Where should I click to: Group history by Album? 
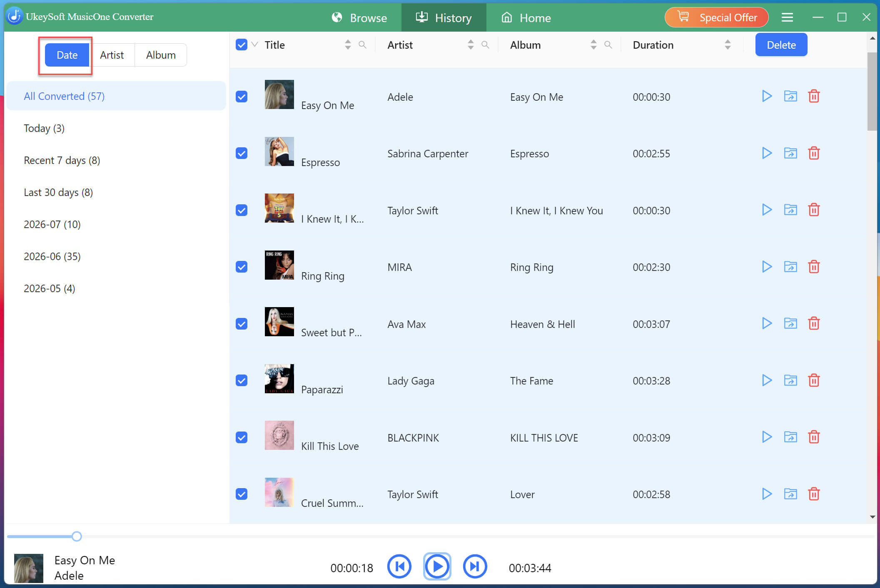click(x=161, y=55)
